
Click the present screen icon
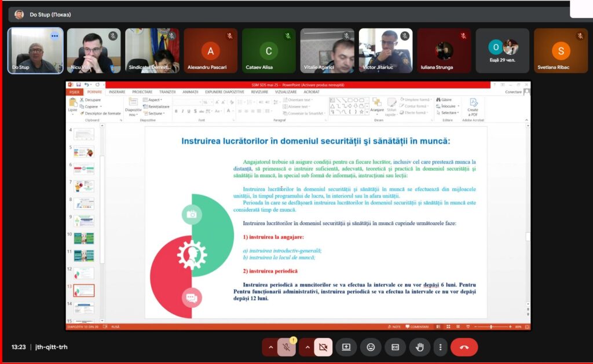tap(346, 347)
